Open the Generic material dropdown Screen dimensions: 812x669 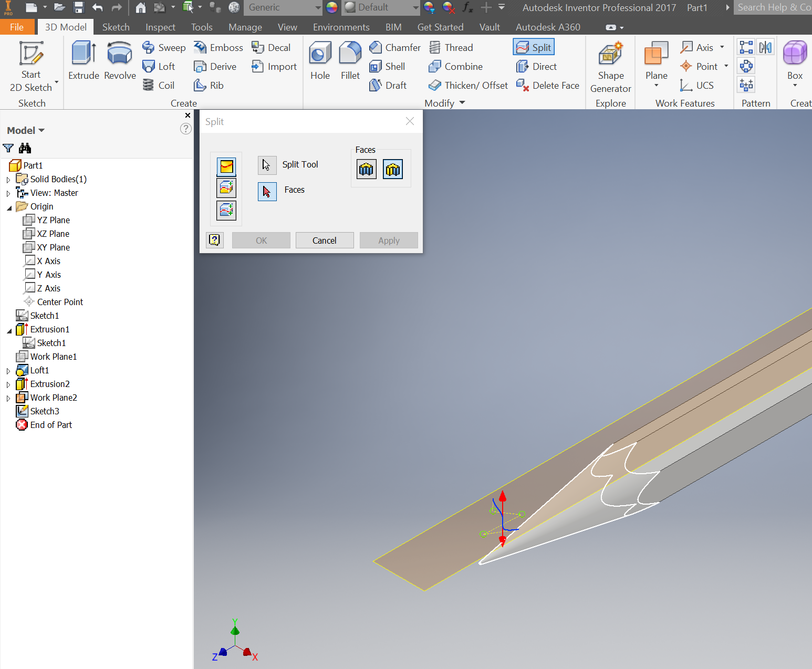(x=283, y=7)
